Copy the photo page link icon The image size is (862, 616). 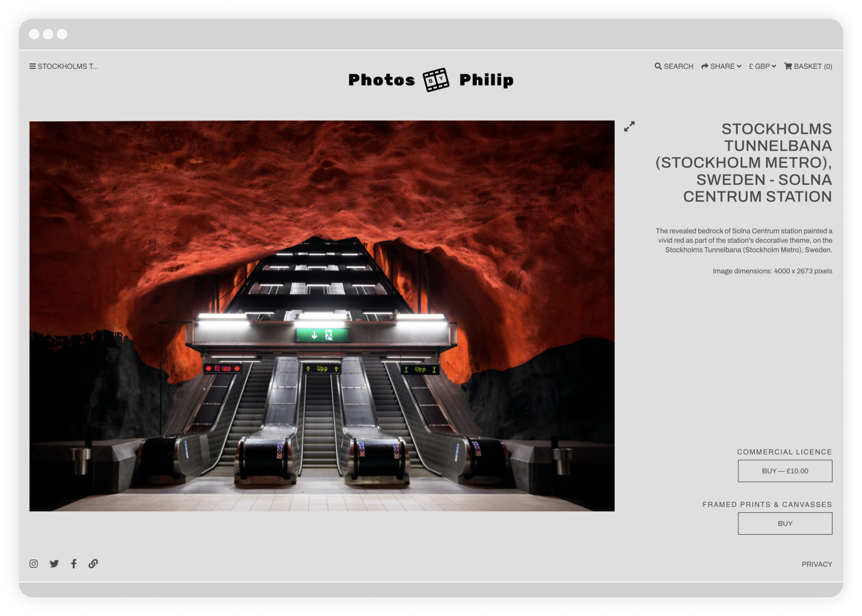click(x=93, y=564)
